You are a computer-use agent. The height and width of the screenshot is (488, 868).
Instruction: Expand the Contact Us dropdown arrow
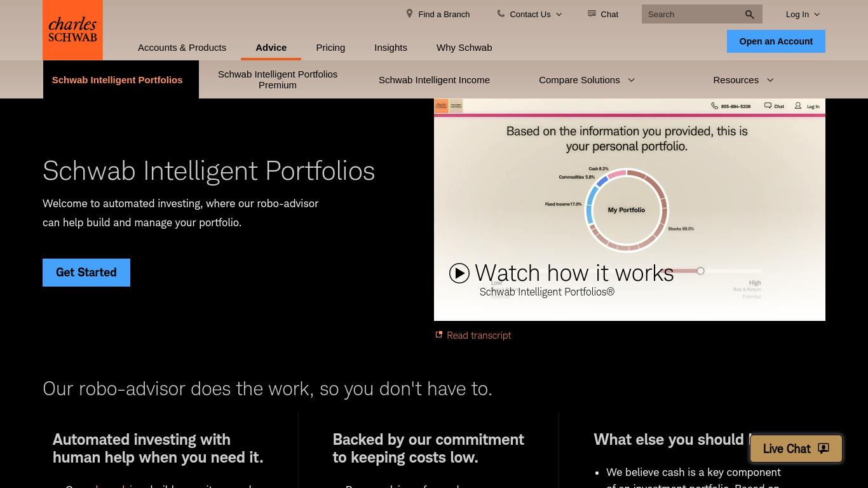pos(559,15)
